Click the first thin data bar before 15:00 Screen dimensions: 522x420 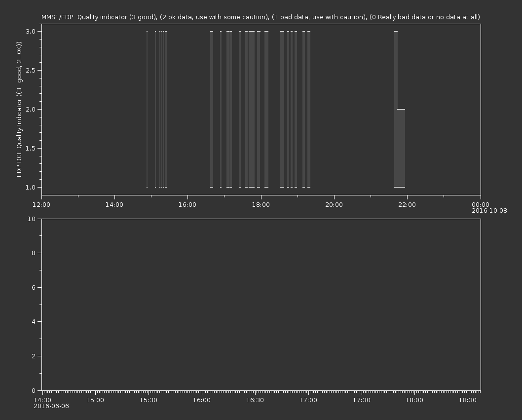click(x=147, y=109)
